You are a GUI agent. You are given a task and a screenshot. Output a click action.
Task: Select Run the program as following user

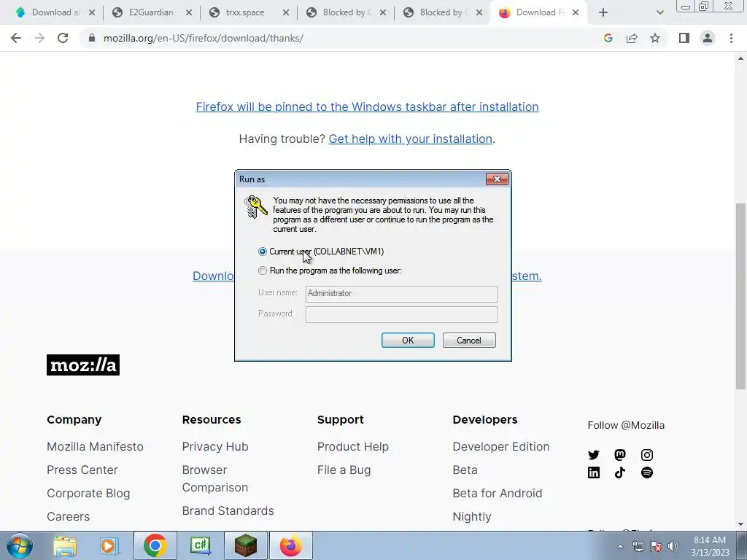(263, 271)
